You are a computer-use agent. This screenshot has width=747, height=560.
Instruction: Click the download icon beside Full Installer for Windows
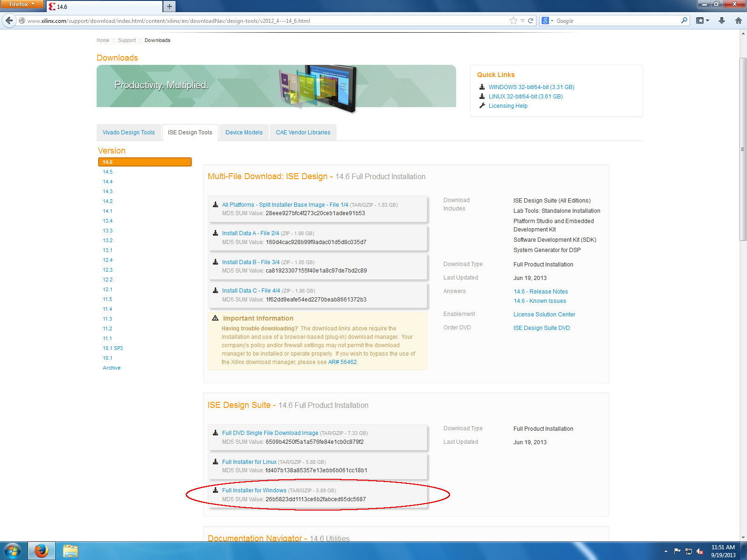216,490
